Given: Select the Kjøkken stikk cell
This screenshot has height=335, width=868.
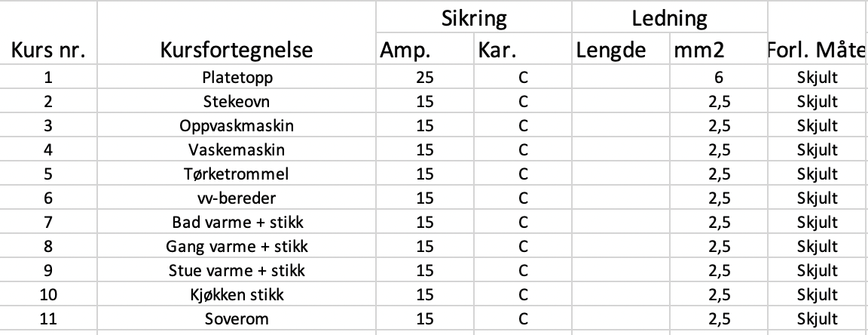Looking at the screenshot, I should click(237, 295).
